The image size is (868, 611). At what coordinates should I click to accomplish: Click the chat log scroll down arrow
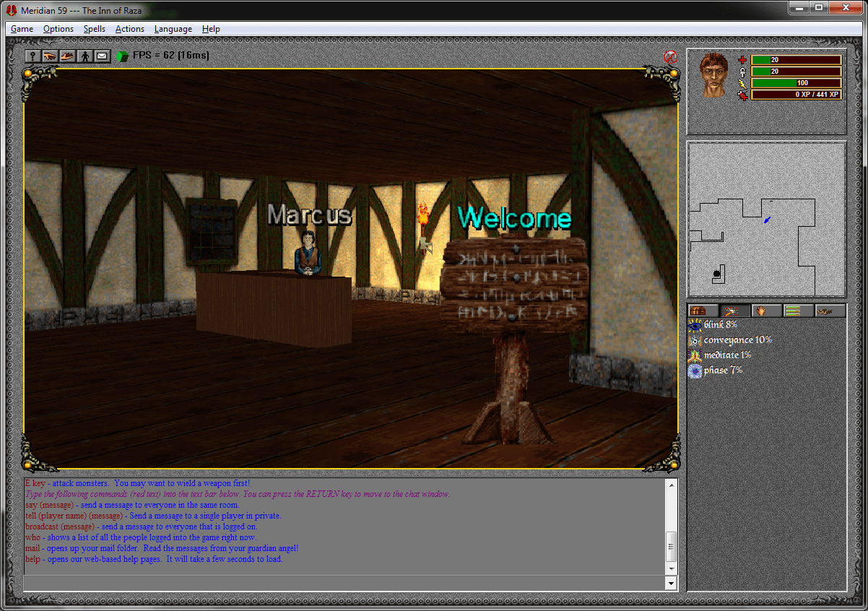coord(672,568)
